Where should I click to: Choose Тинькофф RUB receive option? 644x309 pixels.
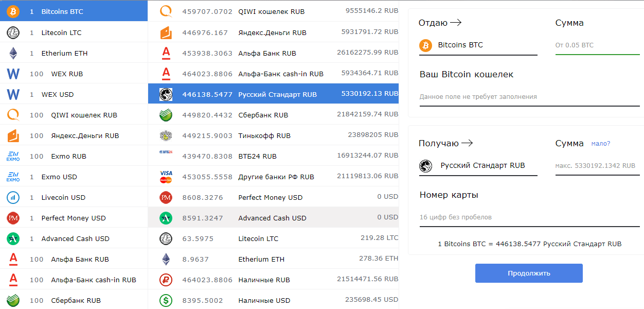tap(273, 135)
